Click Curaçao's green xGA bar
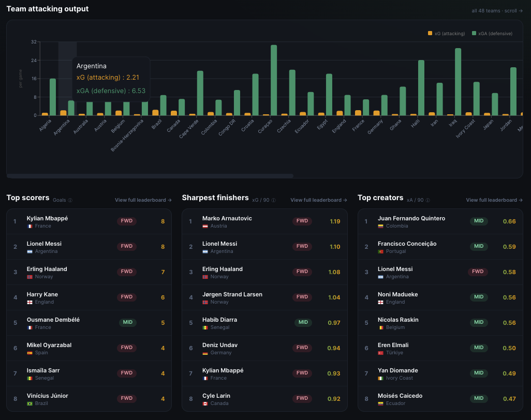 point(274,80)
